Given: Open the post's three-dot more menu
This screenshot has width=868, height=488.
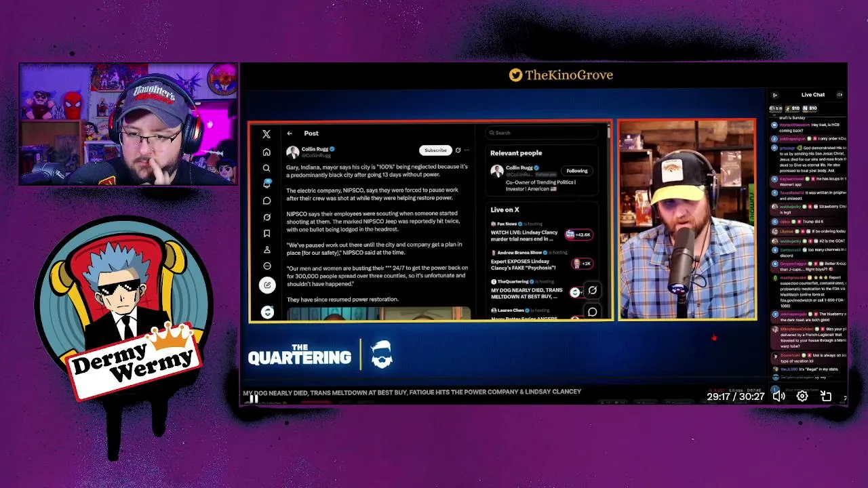Looking at the screenshot, I should pos(467,150).
